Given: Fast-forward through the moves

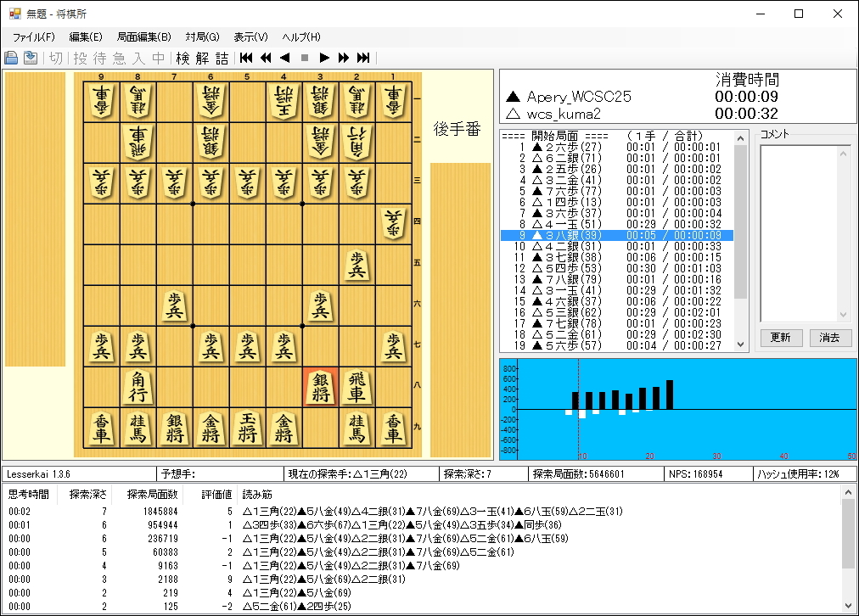Looking at the screenshot, I should tap(344, 58).
